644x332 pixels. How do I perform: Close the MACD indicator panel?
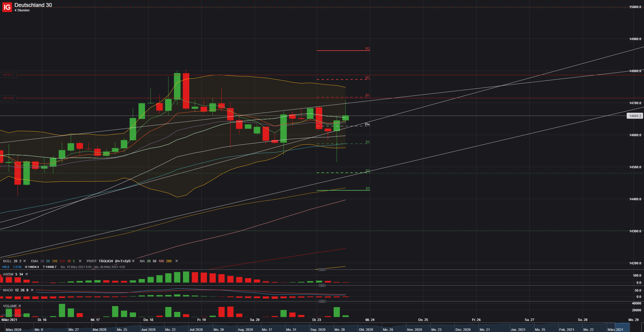(32, 290)
